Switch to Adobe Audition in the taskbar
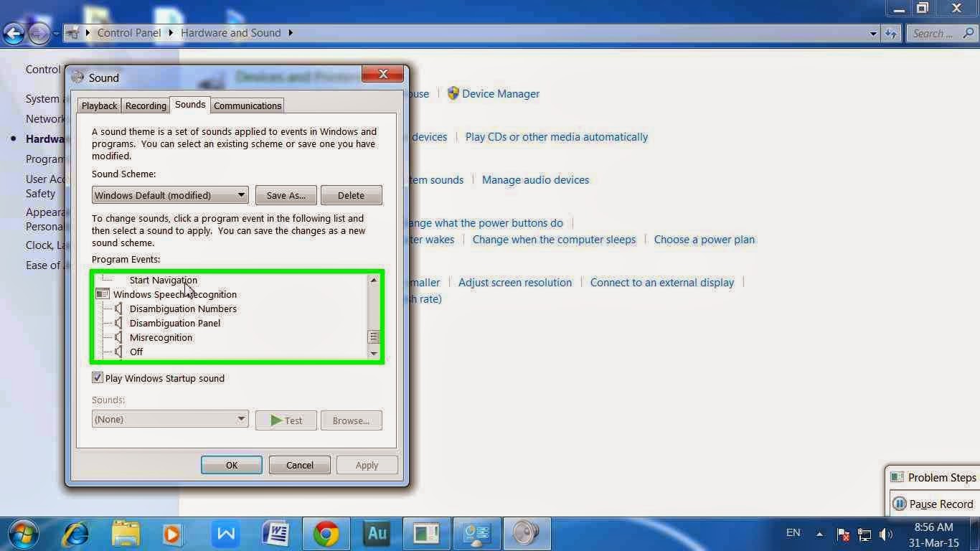Viewport: 980px width, 551px height. (x=377, y=534)
